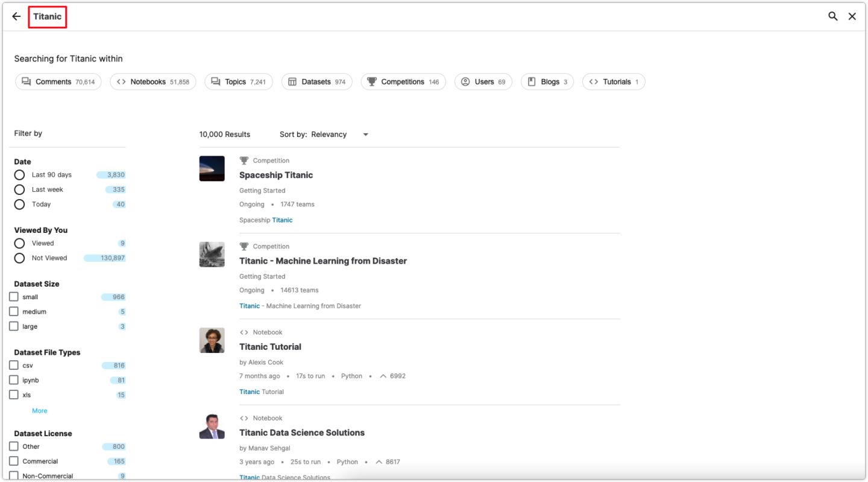This screenshot has width=868, height=482.
Task: Click Alexis Cook's avatar thumbnail
Action: 212,340
